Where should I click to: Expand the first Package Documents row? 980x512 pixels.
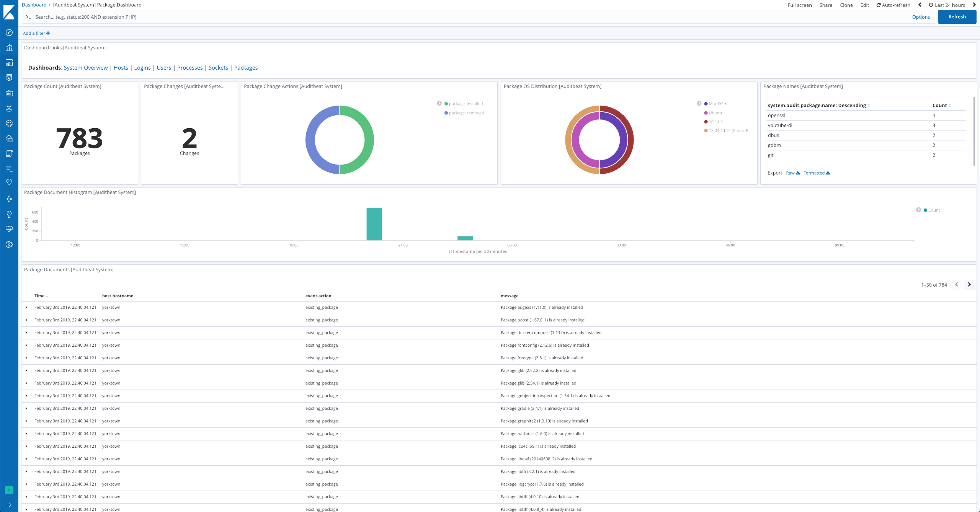click(26, 307)
